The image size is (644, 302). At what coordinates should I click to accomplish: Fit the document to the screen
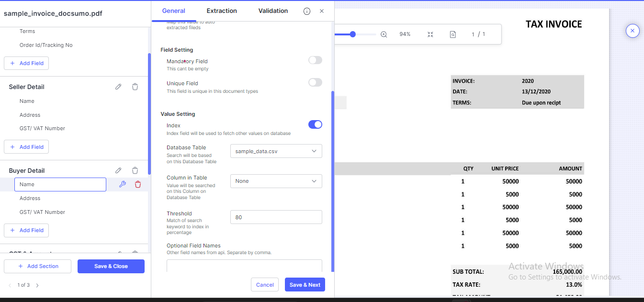point(430,34)
